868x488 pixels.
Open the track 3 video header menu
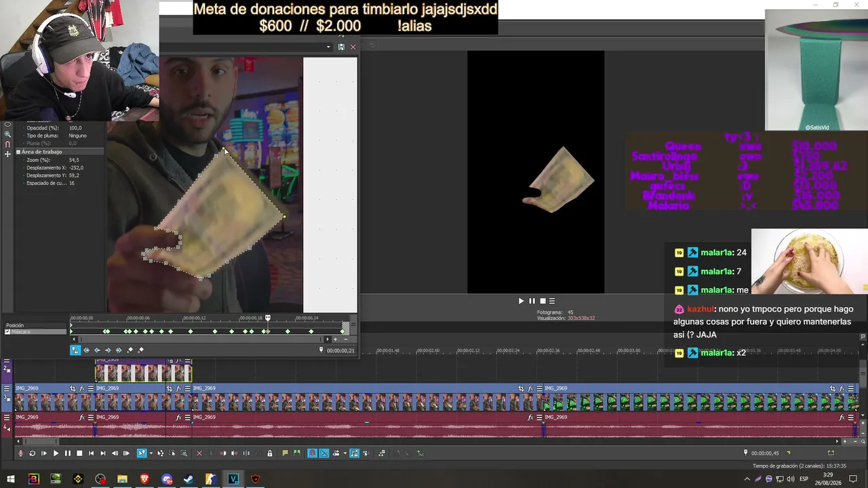click(x=7, y=388)
